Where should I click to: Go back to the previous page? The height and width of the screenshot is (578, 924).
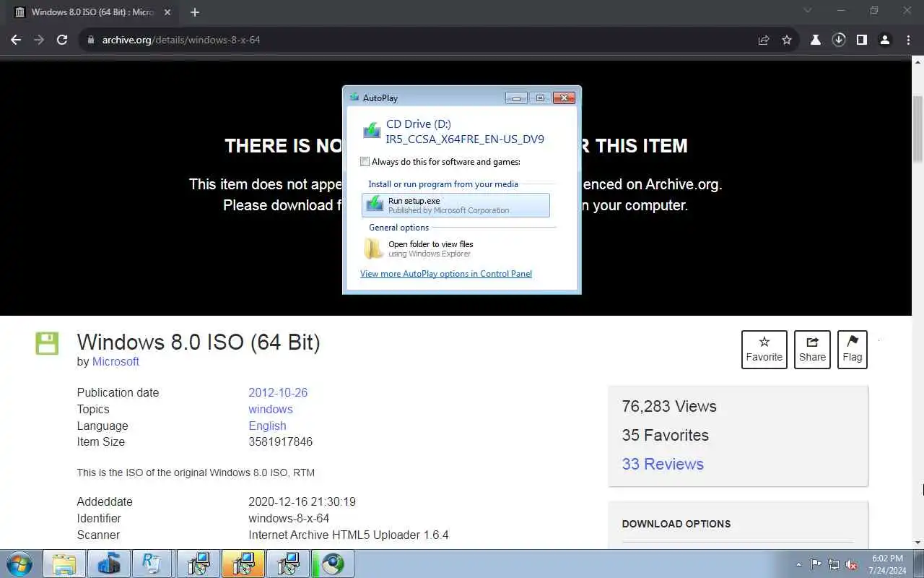pyautogui.click(x=16, y=40)
